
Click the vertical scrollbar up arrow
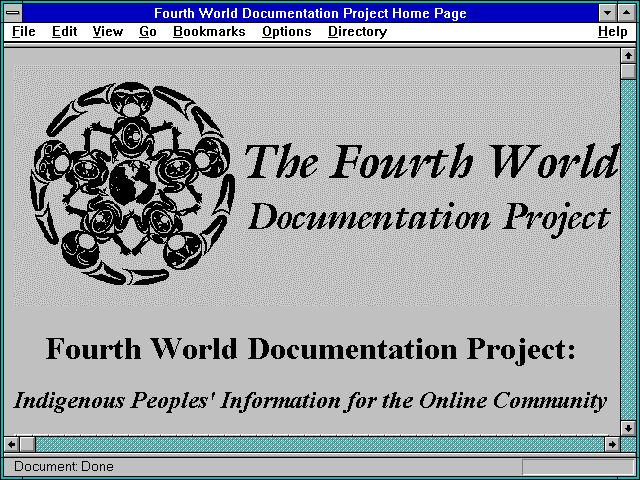point(628,56)
